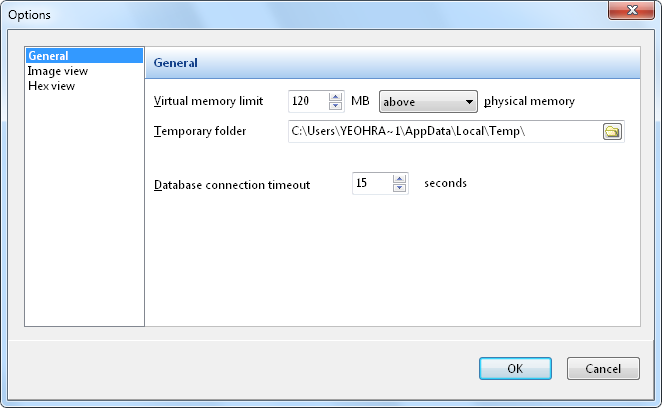Click the Database connection timeout label

click(x=231, y=185)
